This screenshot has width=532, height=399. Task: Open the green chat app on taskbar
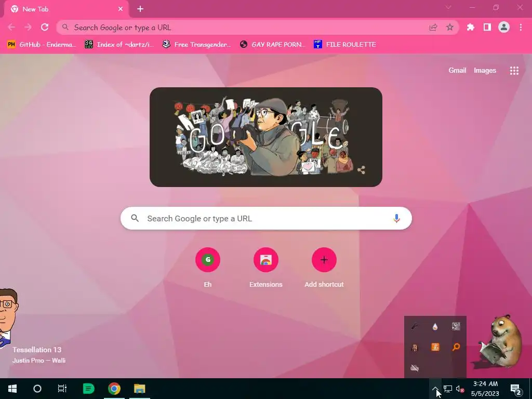pos(88,389)
